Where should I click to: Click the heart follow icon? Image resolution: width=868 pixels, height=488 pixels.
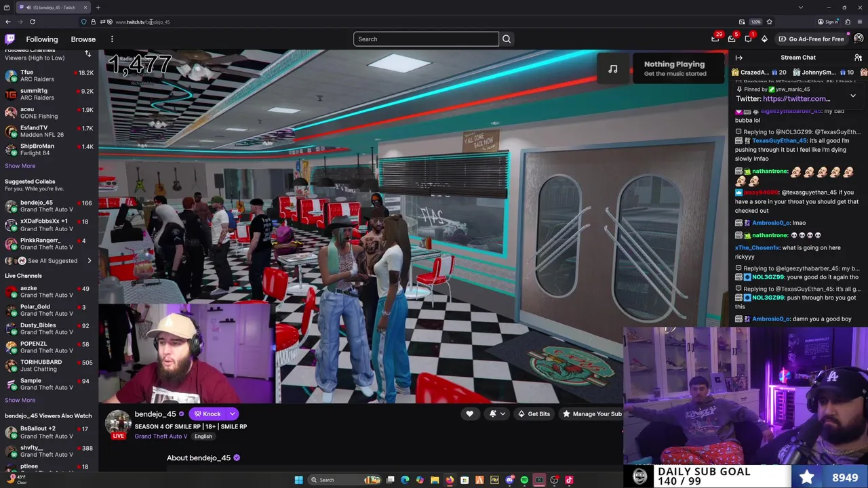[469, 413]
